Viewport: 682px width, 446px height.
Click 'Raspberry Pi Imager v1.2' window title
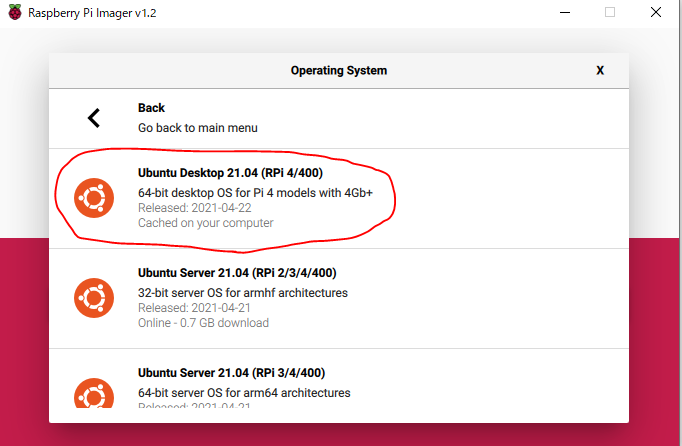[92, 13]
